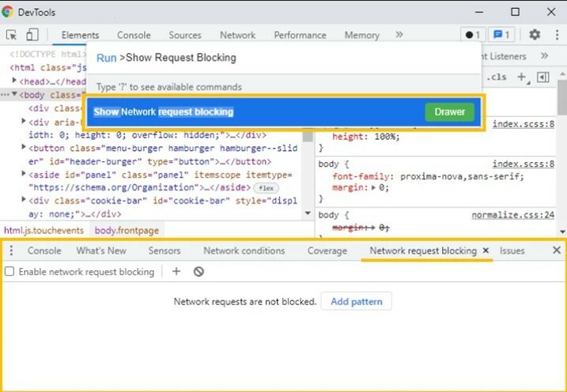This screenshot has height=392, width=567.
Task: Expand the aside panel element node
Action: point(24,175)
